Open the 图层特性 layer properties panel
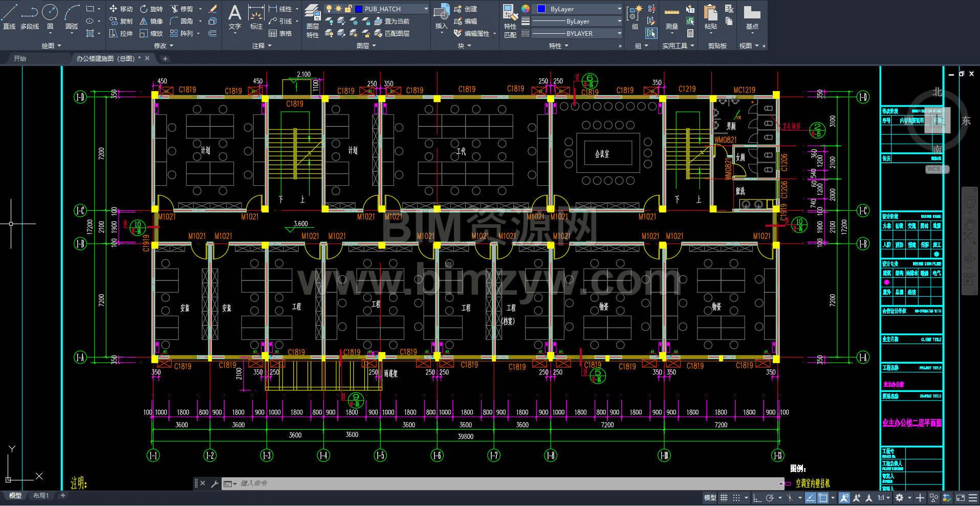This screenshot has height=506, width=980. (x=312, y=20)
